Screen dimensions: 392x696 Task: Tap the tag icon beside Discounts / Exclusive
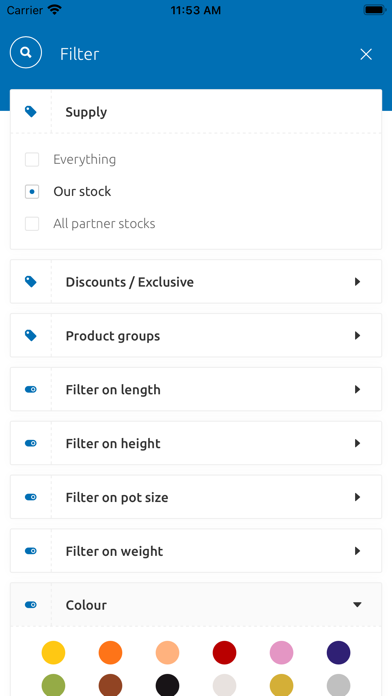pos(31,282)
